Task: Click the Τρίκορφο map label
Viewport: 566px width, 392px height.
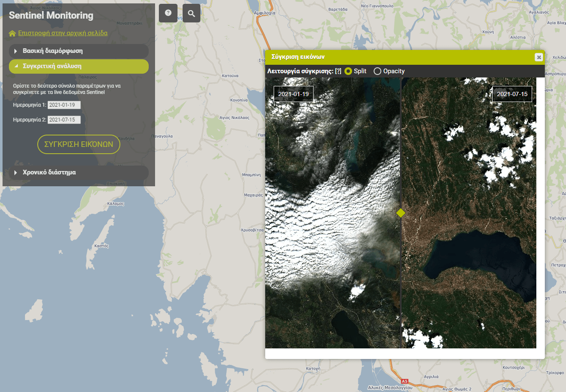Action: (555, 373)
